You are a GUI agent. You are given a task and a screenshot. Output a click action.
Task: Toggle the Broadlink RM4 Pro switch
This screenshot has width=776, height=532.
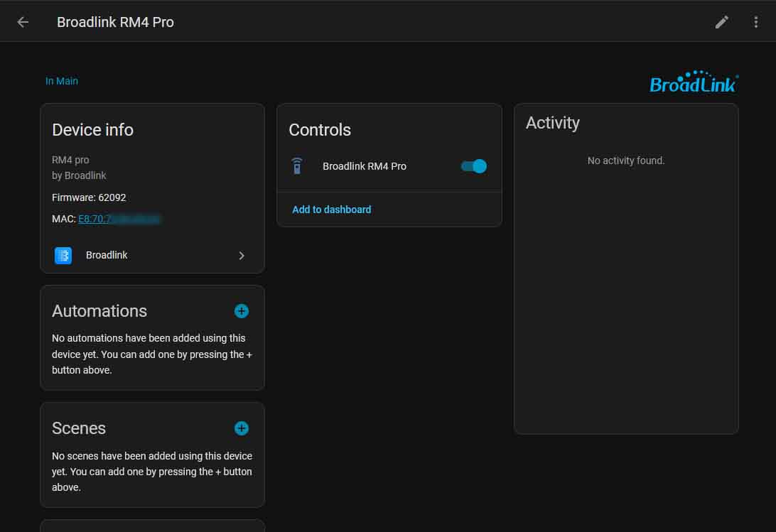[x=474, y=166]
